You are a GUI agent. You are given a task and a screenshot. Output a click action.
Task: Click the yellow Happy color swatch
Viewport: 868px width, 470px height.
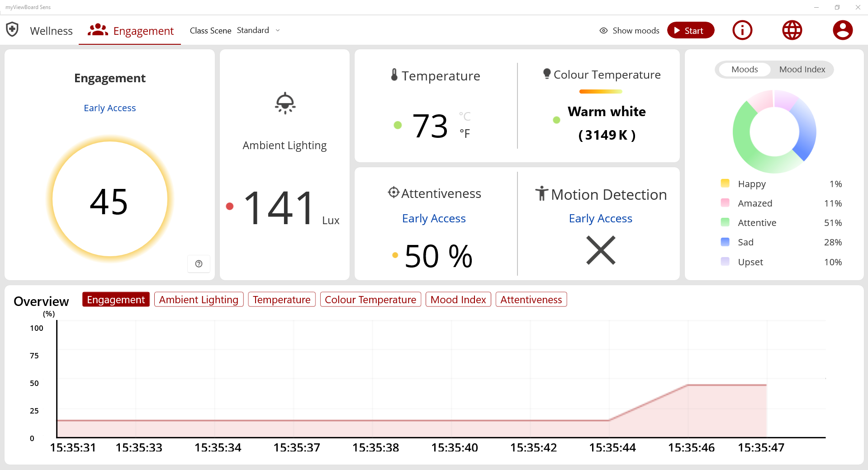(x=725, y=183)
